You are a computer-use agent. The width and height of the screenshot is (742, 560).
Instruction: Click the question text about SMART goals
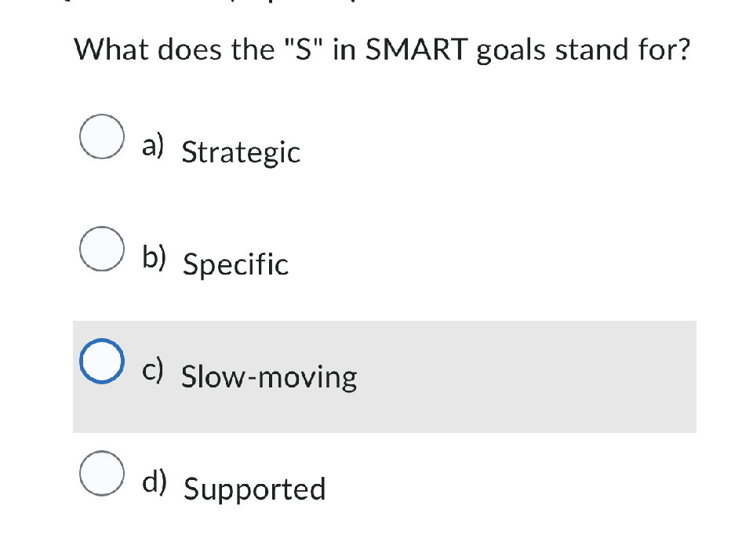382,49
